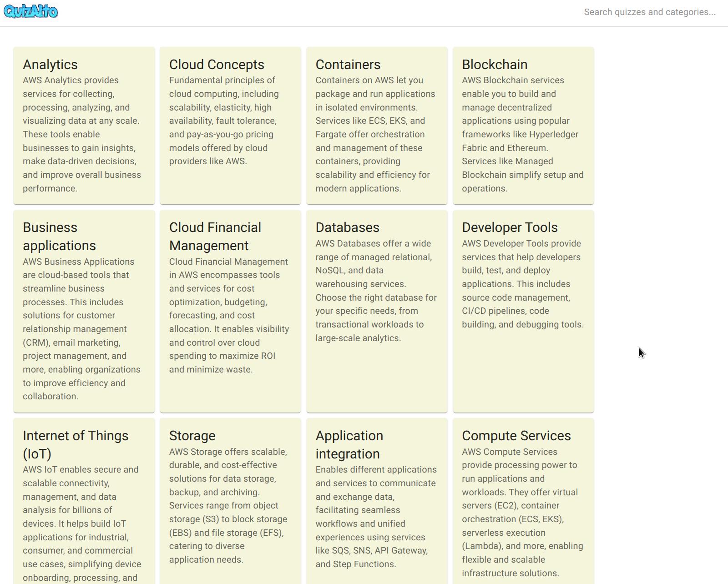
Task: Click the QuizAlto logo
Action: click(31, 11)
